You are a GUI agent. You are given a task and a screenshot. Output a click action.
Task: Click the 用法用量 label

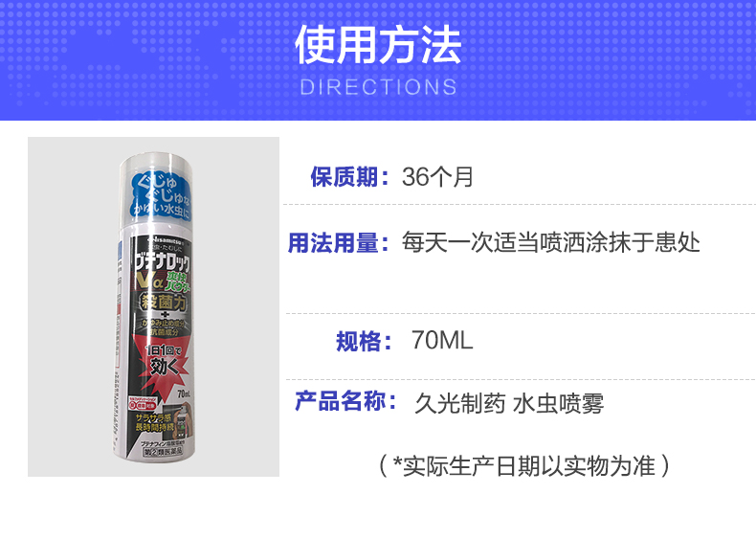pos(339,243)
